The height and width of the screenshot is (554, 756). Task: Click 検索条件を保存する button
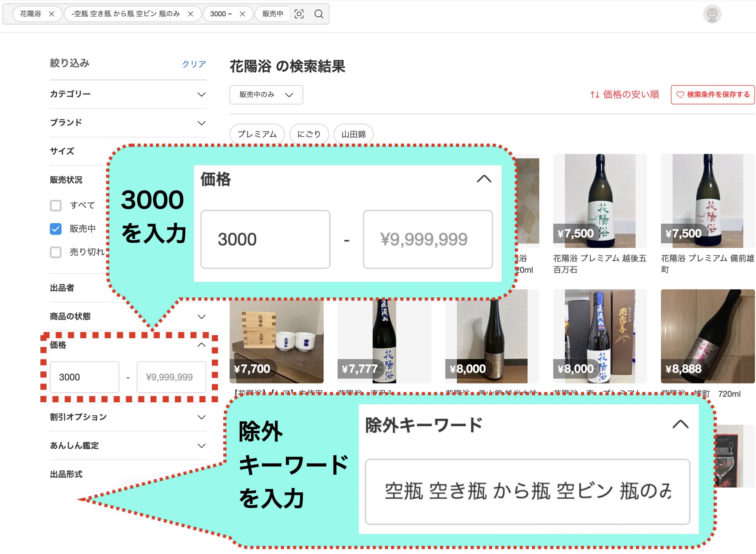(x=713, y=95)
